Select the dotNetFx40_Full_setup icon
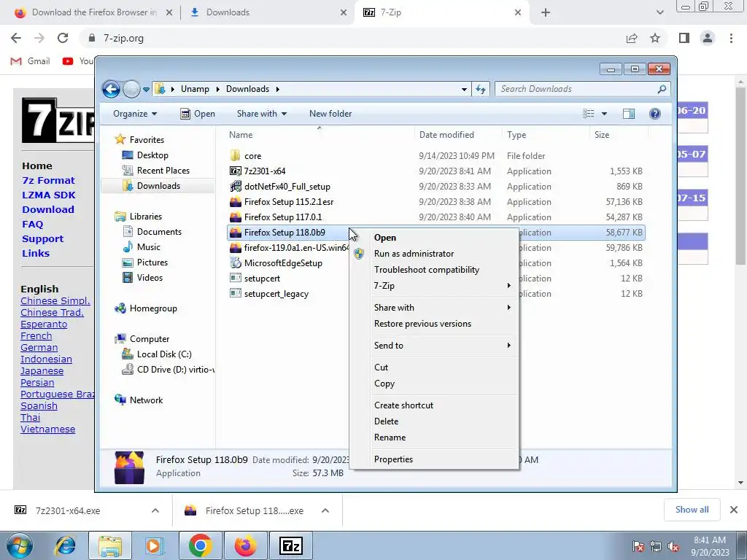 [236, 186]
